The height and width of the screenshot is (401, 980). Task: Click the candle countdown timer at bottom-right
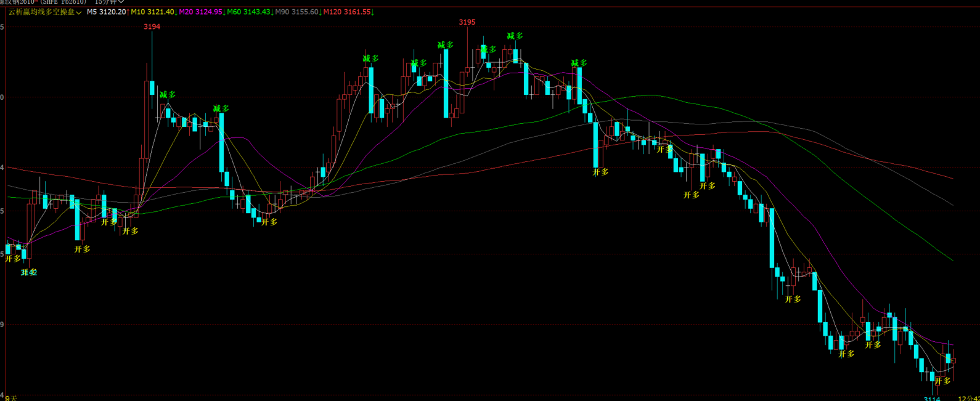point(969,398)
